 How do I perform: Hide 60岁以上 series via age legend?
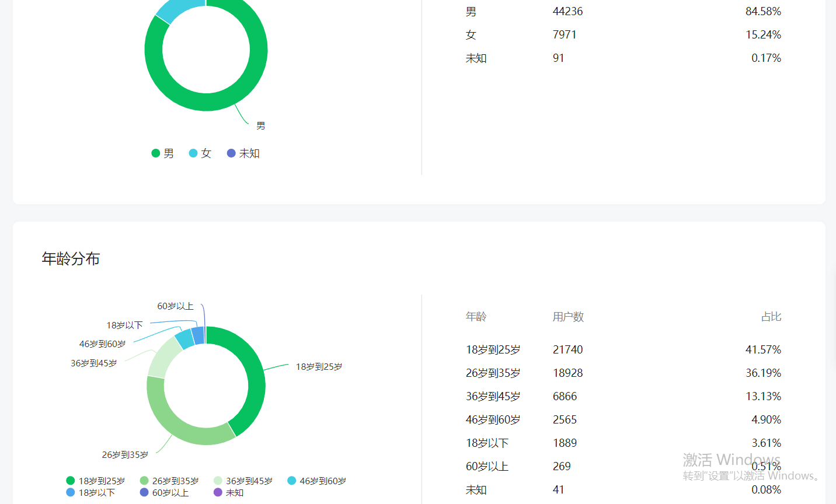click(x=164, y=492)
